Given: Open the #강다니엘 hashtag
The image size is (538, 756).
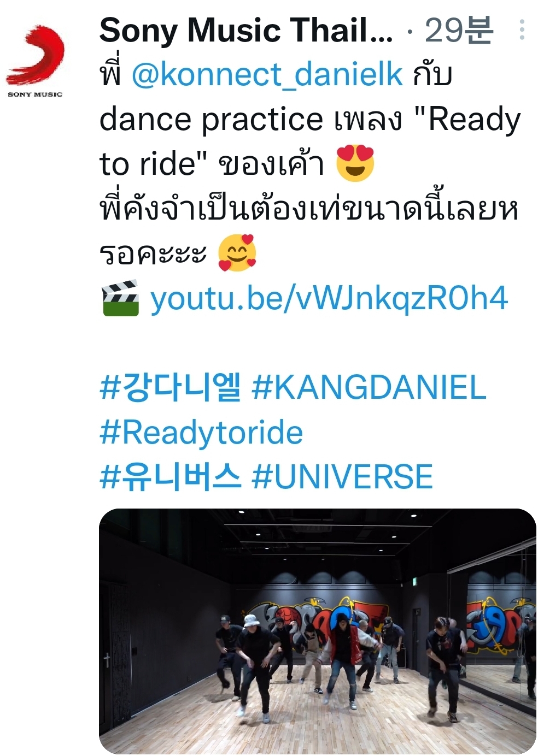Looking at the screenshot, I should tap(170, 387).
